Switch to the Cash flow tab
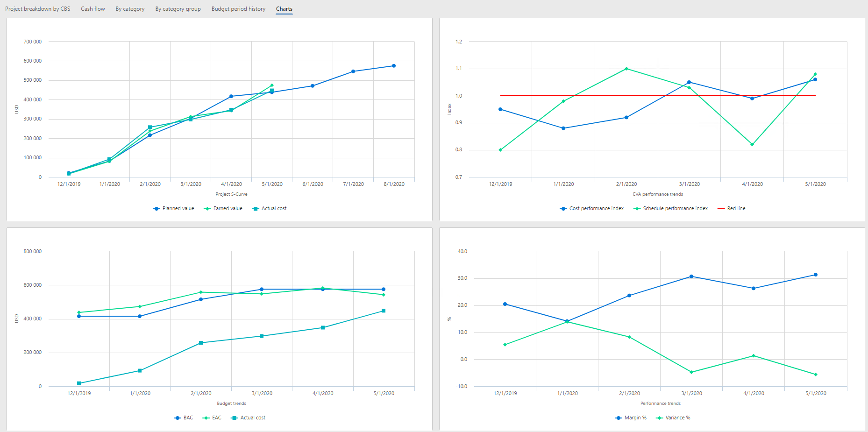 pos(93,9)
